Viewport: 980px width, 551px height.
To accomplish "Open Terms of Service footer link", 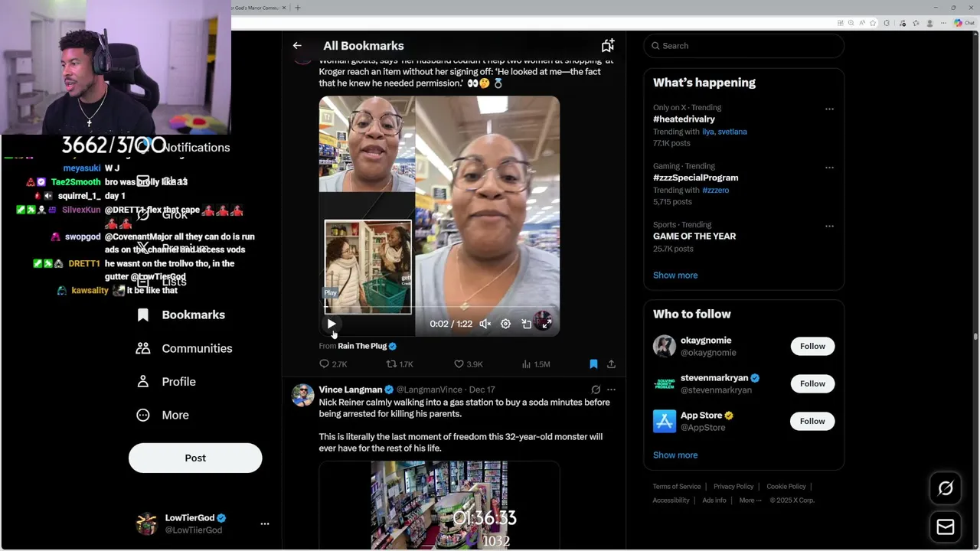I will pyautogui.click(x=677, y=487).
